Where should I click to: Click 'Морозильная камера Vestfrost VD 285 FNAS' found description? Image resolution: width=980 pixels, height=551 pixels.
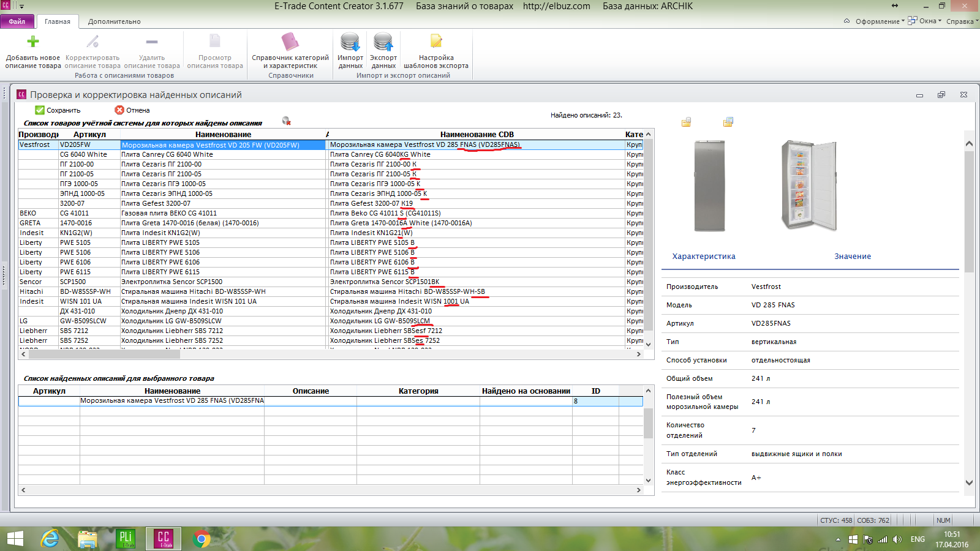pos(172,401)
